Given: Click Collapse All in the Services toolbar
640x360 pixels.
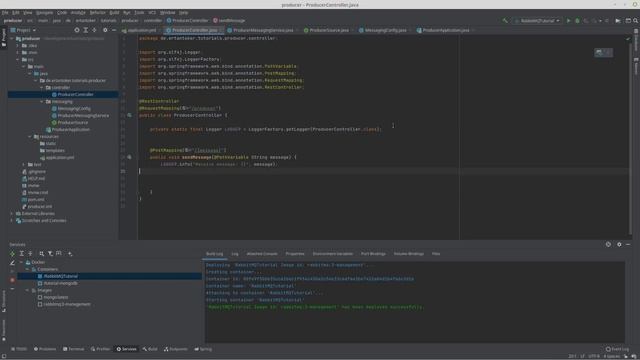Looking at the screenshot, I should pyautogui.click(x=30, y=254).
